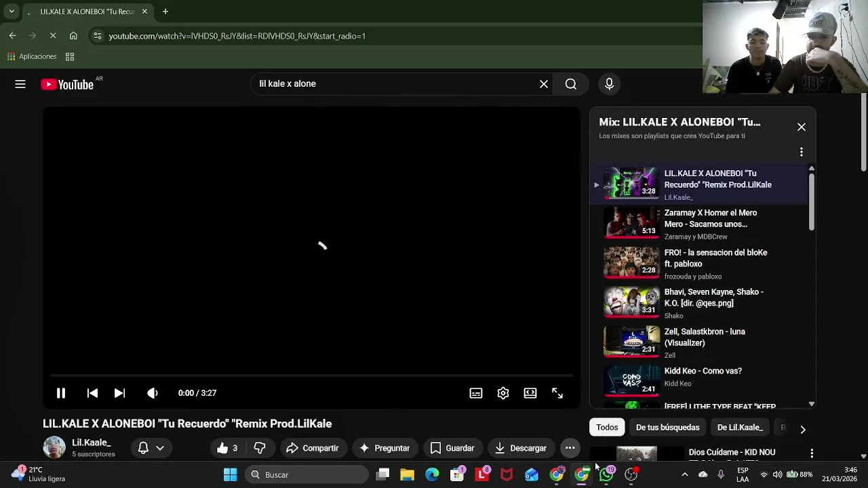The image size is (868, 488).
Task: Show more filter chips with arrow
Action: pyautogui.click(x=803, y=429)
